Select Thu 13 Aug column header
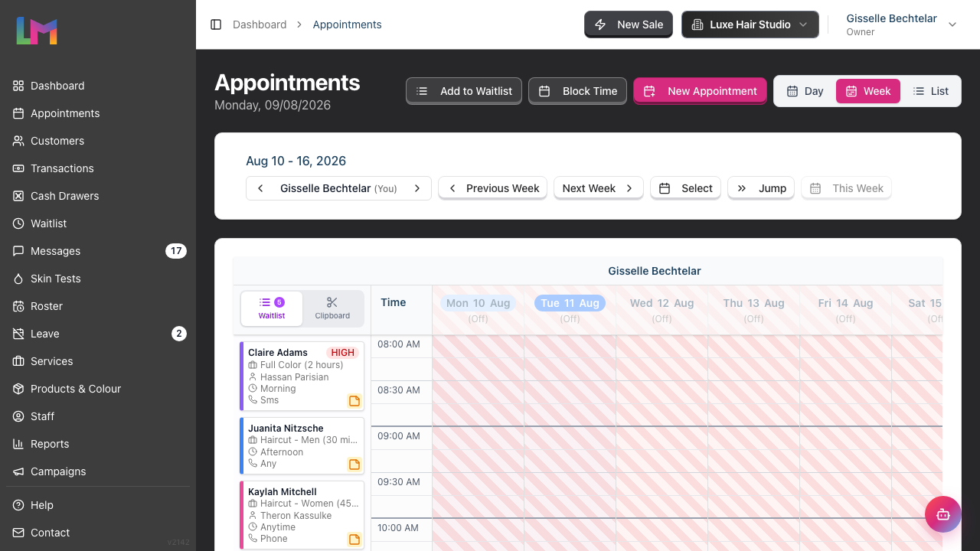980x551 pixels. [753, 309]
